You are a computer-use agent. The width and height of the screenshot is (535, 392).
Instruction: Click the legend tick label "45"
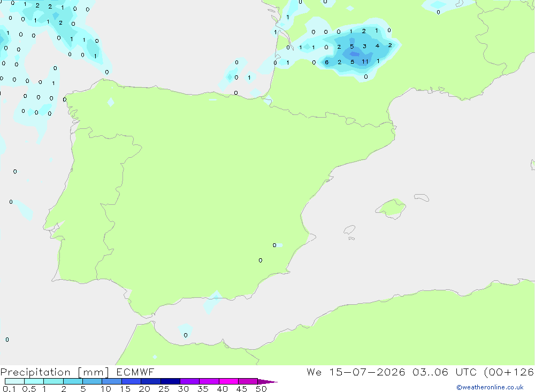[242, 389]
